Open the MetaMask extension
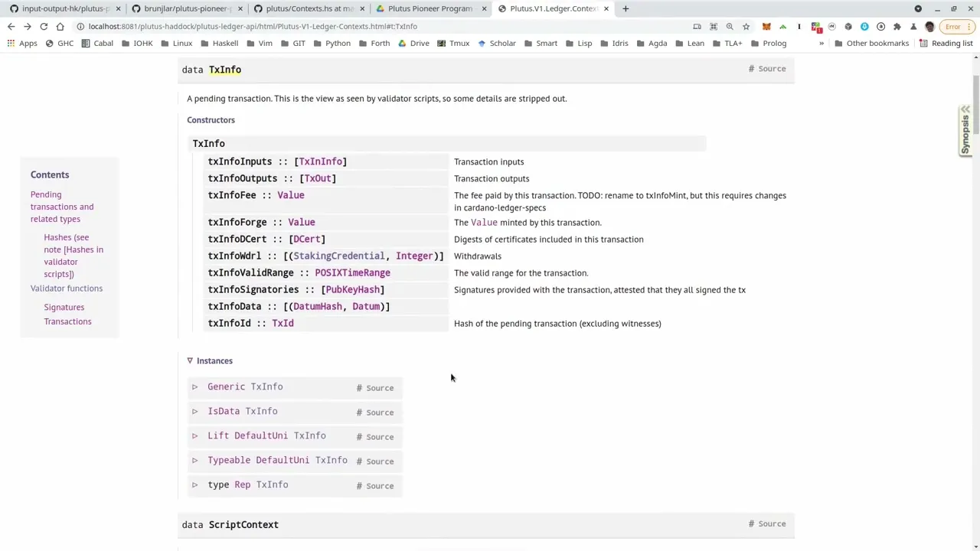Image resolution: width=980 pixels, height=551 pixels. [x=766, y=26]
